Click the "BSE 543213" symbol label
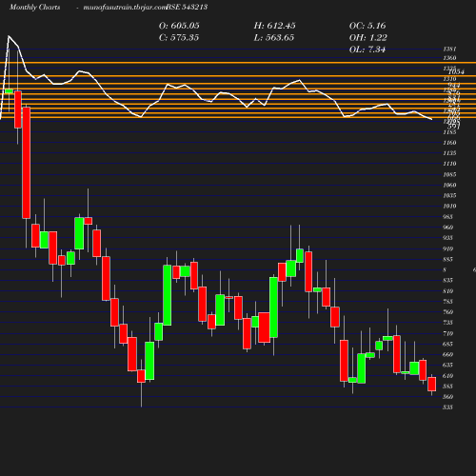Image resolution: width=476 pixels, height=476 pixels. 187,7
